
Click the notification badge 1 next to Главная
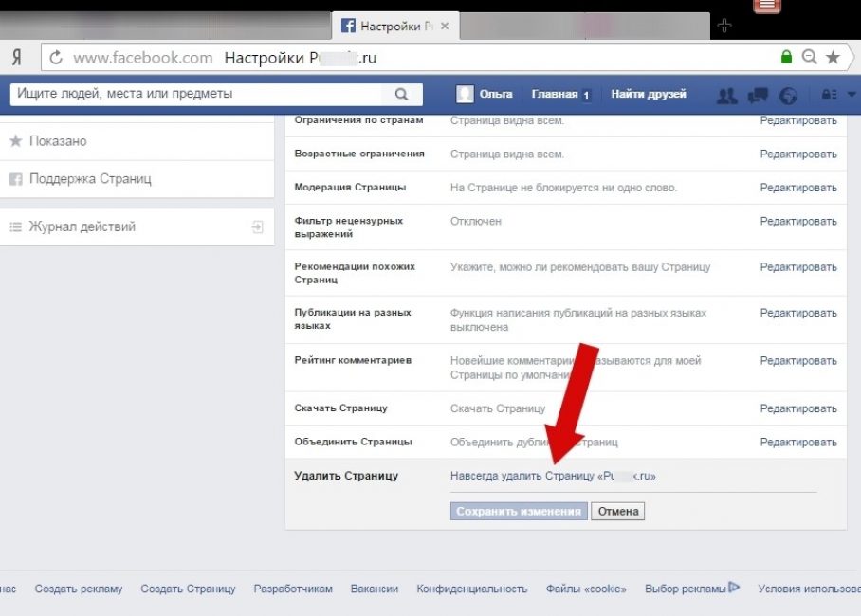586,95
